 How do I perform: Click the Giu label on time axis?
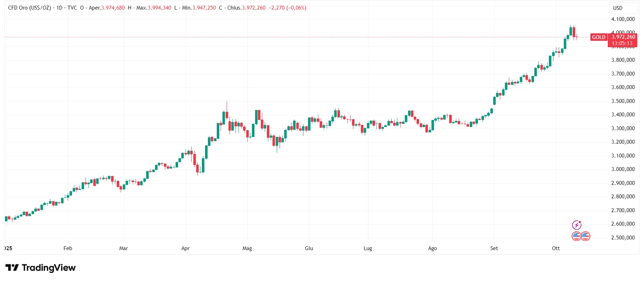(309, 248)
